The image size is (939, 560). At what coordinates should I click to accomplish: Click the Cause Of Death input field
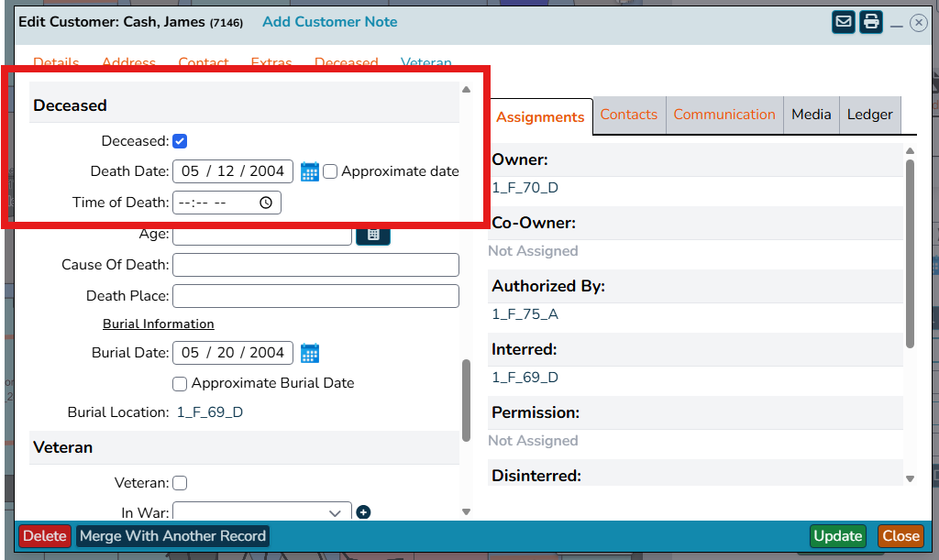tap(315, 265)
